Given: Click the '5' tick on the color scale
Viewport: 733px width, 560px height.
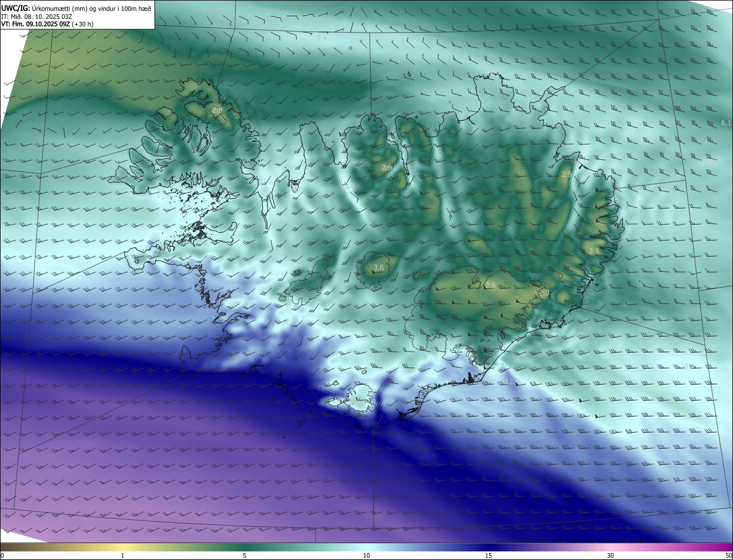Looking at the screenshot, I should click(245, 555).
